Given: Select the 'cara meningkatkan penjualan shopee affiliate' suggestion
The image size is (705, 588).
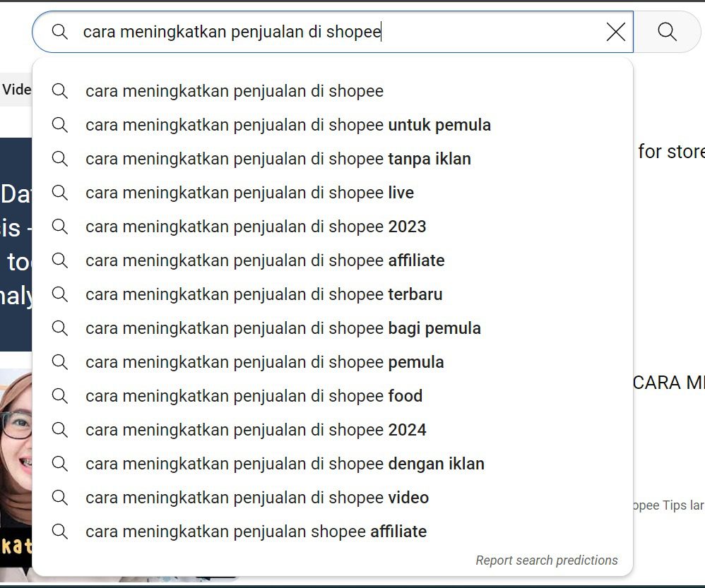Looking at the screenshot, I should (x=256, y=532).
